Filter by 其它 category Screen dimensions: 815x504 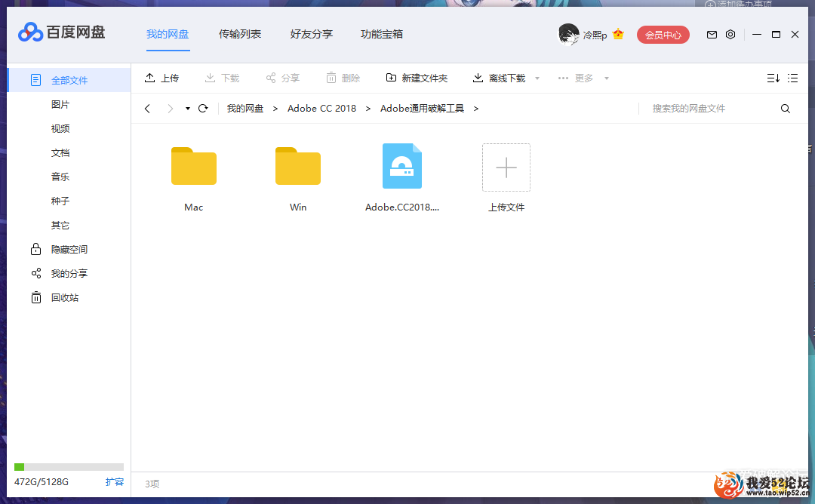[60, 225]
